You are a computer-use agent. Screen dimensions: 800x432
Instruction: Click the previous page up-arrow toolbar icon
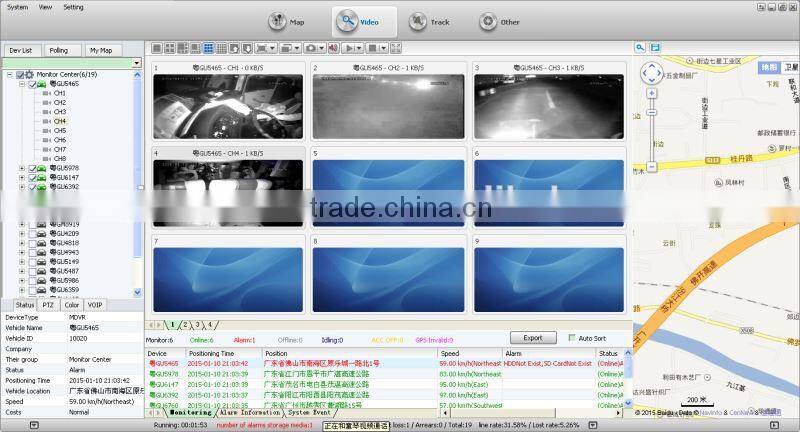235,48
